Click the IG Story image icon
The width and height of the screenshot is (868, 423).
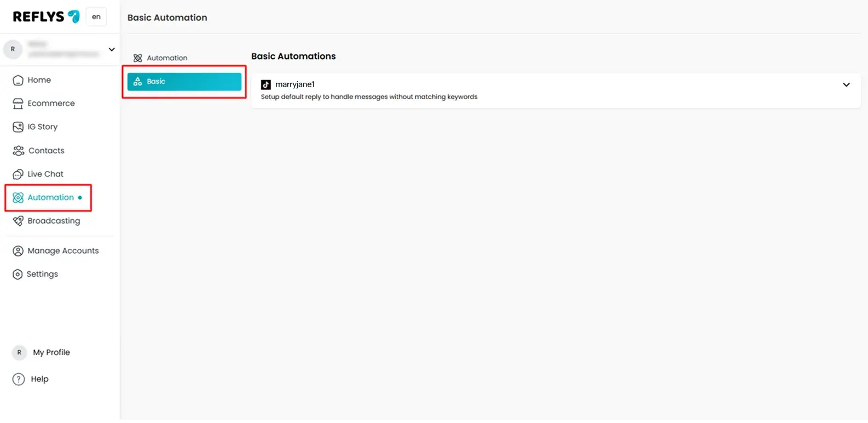[x=18, y=127]
